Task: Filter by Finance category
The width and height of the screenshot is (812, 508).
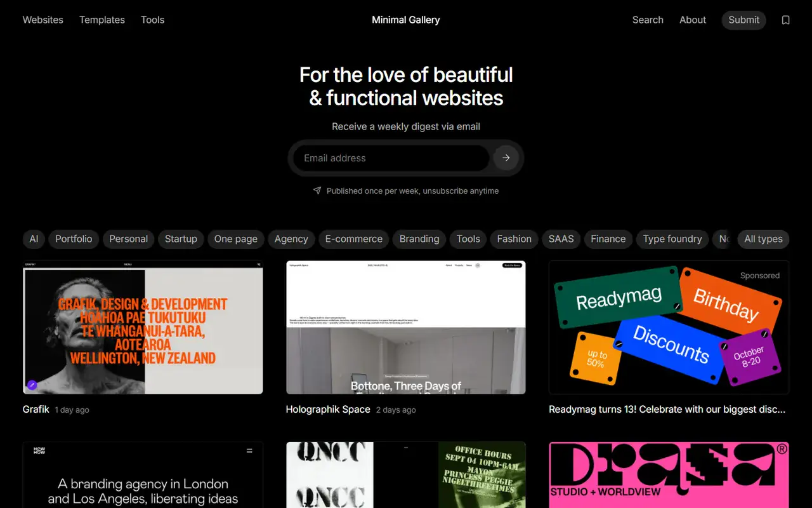Action: [x=608, y=239]
